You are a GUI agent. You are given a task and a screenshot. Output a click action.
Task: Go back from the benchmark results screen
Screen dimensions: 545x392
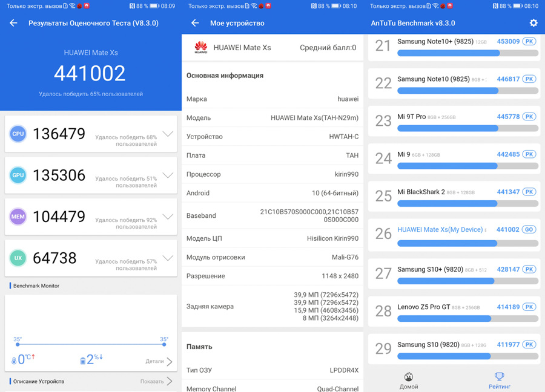pos(13,23)
